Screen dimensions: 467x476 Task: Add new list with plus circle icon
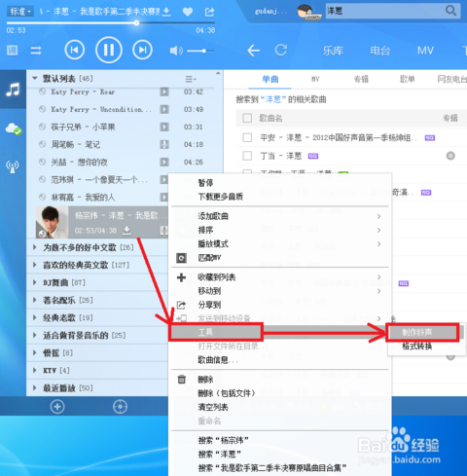coord(57,407)
